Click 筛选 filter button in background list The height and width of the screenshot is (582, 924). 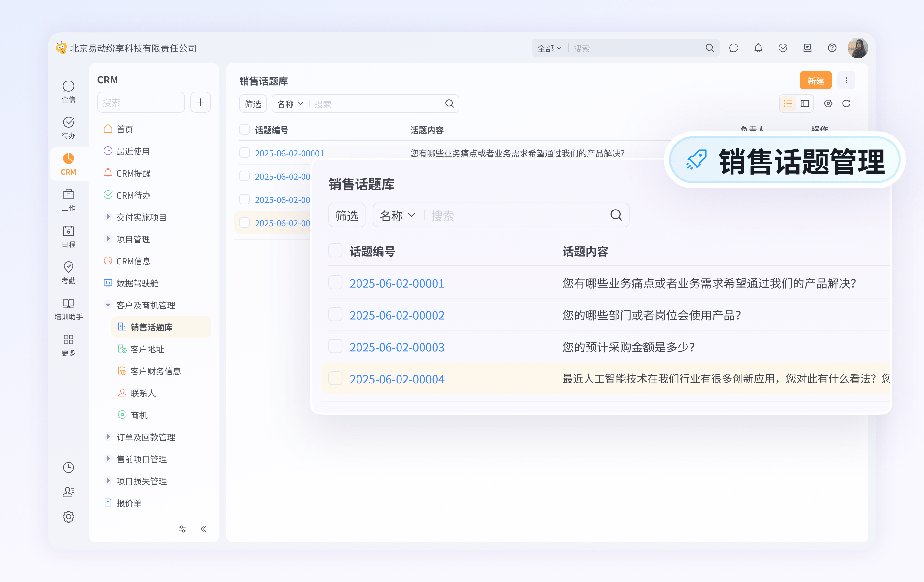point(253,104)
